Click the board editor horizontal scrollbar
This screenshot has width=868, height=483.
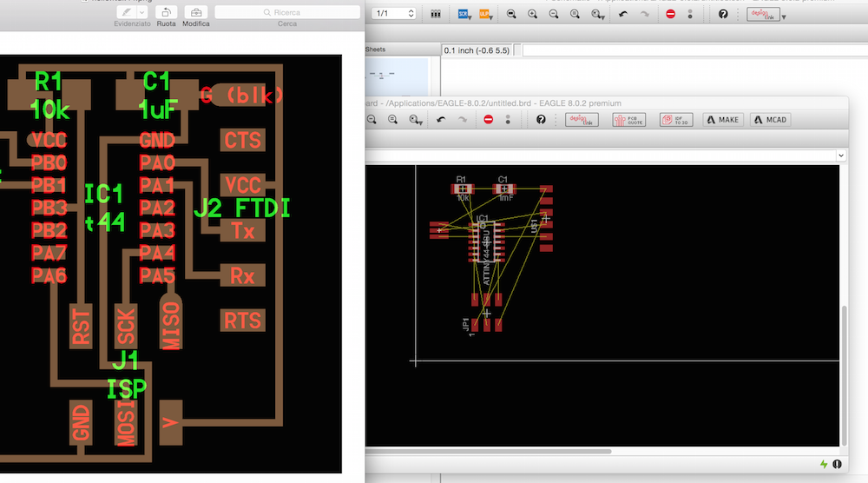(x=488, y=452)
